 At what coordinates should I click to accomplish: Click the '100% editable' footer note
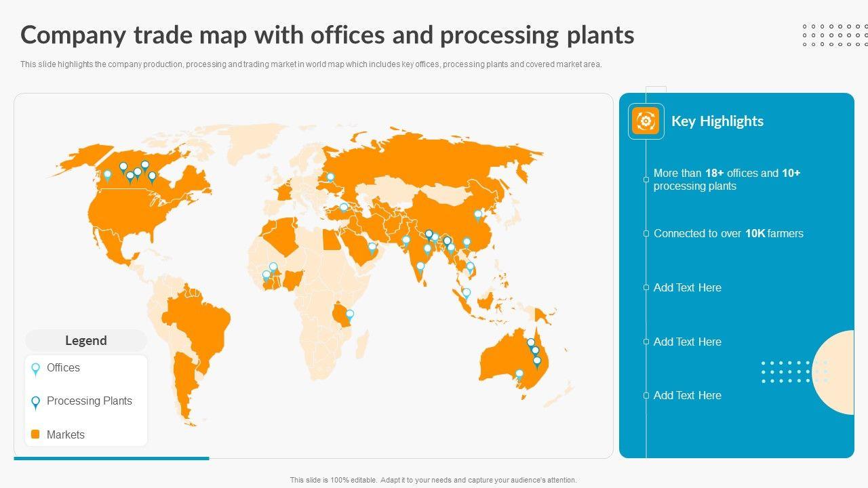click(x=433, y=480)
